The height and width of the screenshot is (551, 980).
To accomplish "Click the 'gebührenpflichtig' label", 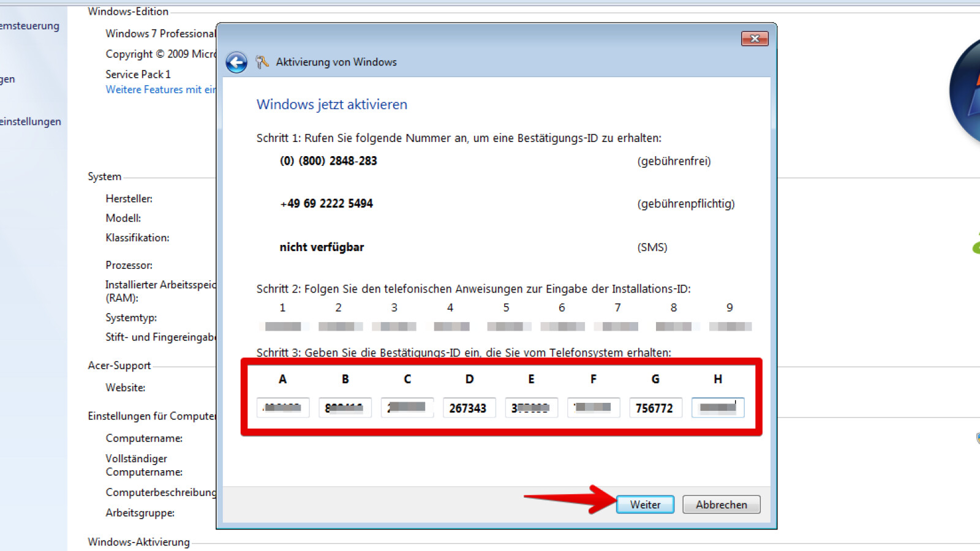I will pyautogui.click(x=686, y=203).
